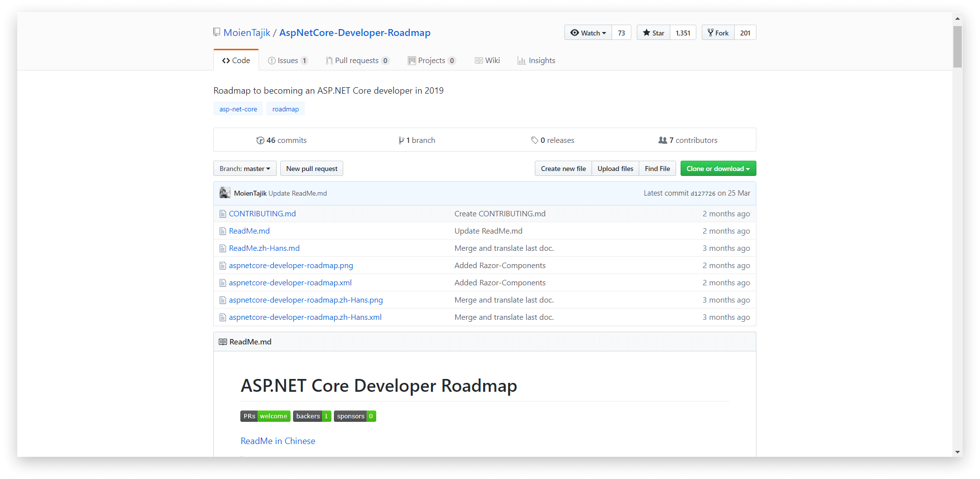Click MoienTajik's avatar in latest commit row

pos(225,193)
